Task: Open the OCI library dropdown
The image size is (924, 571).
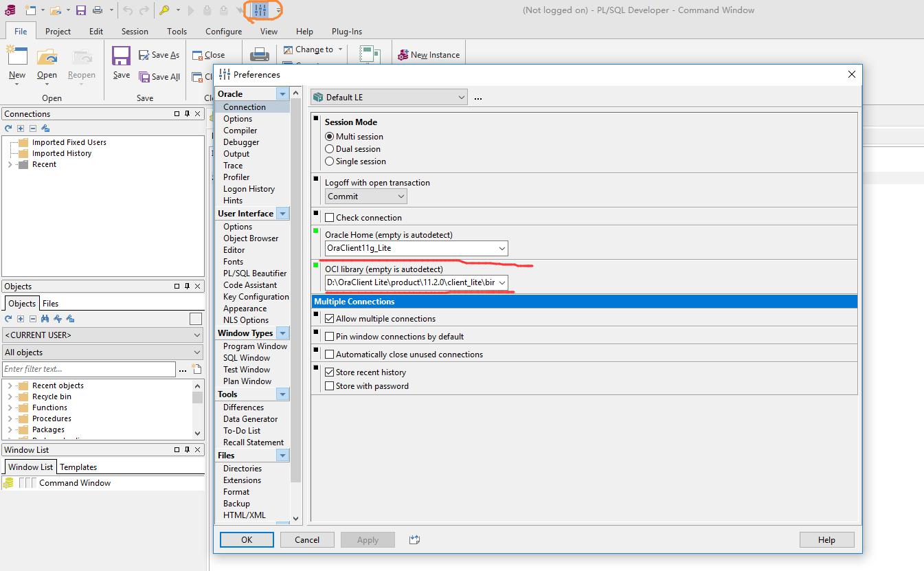Action: [x=502, y=282]
